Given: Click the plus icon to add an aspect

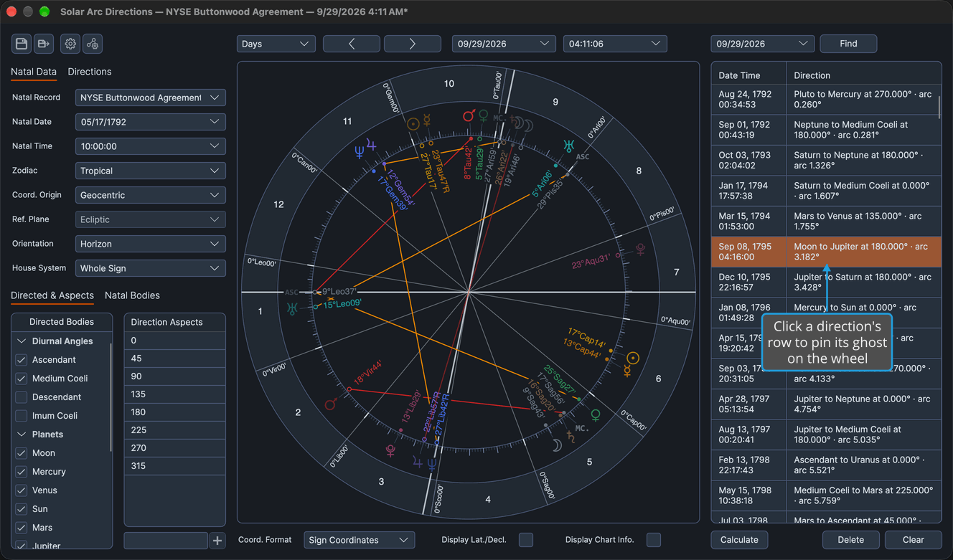Looking at the screenshot, I should (217, 541).
